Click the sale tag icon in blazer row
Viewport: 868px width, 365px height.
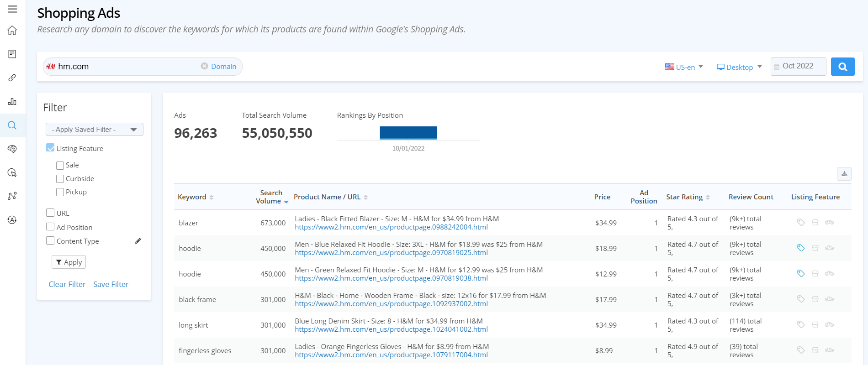pos(800,222)
